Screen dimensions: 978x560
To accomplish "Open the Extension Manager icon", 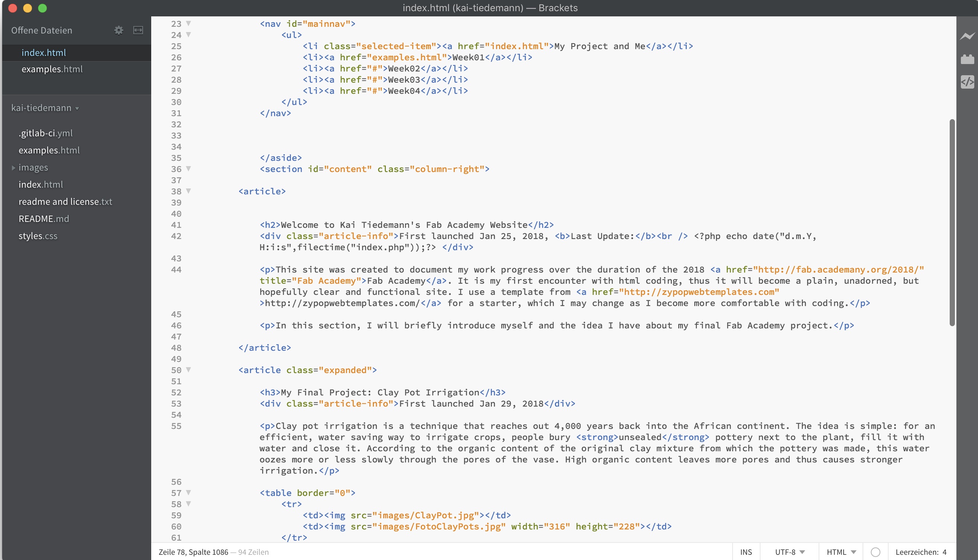I will click(967, 59).
